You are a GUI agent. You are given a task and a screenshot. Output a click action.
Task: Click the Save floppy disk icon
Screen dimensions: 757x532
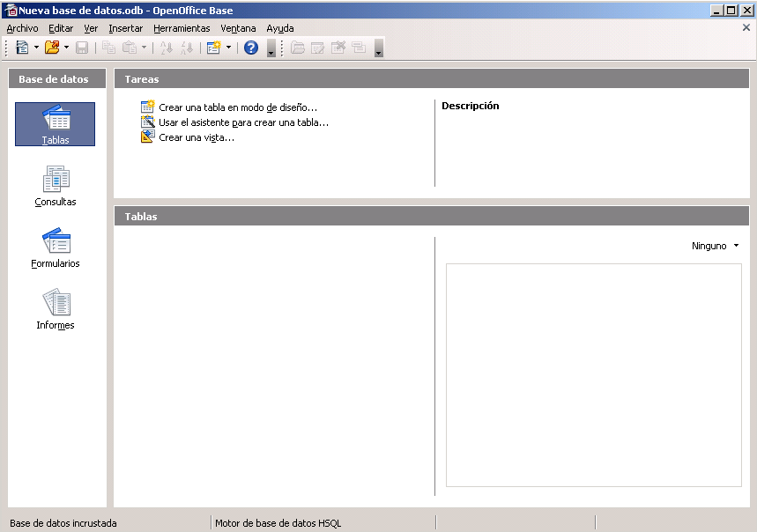coord(82,48)
